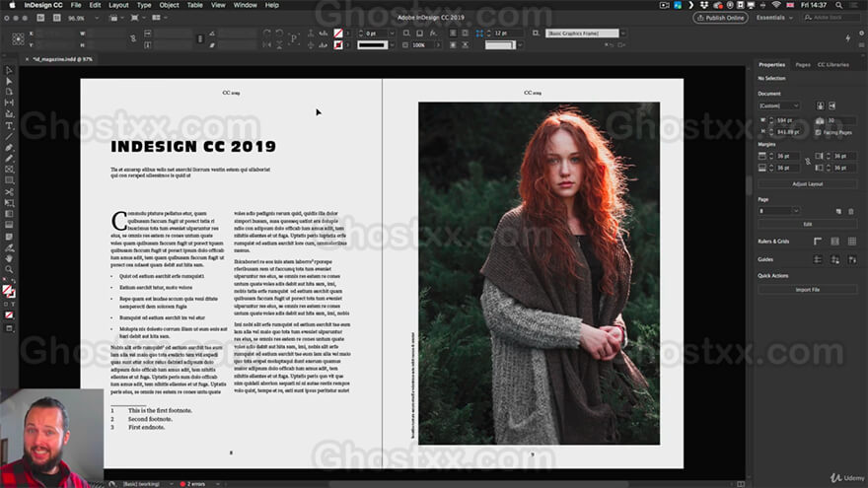Open the Basic Graphics Frame style dropdown
This screenshot has width=868, height=488.
(x=623, y=34)
